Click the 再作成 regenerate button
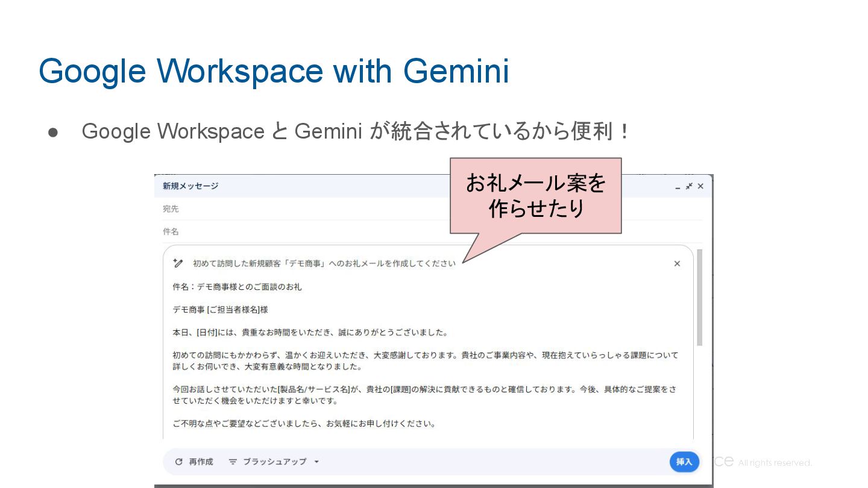The image size is (868, 488). tap(194, 462)
